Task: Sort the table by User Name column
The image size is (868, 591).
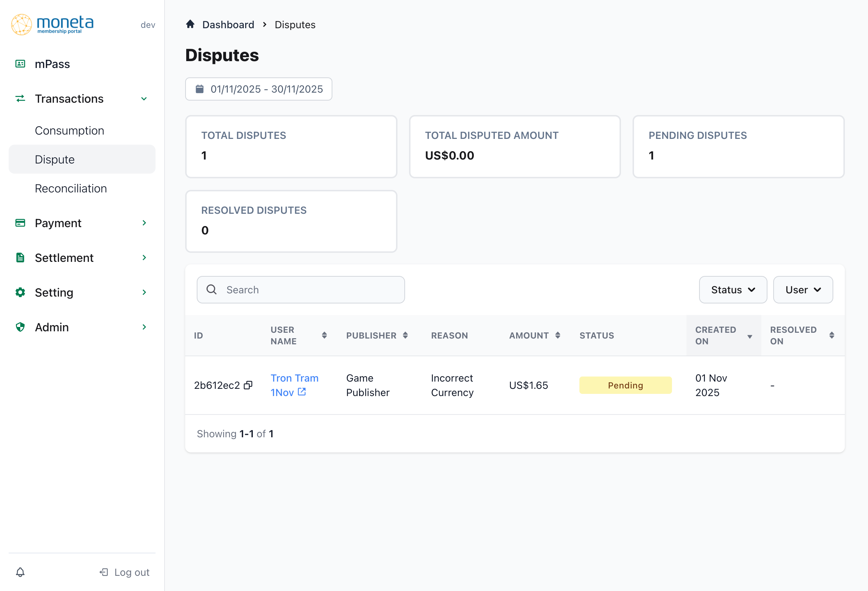Action: point(324,335)
